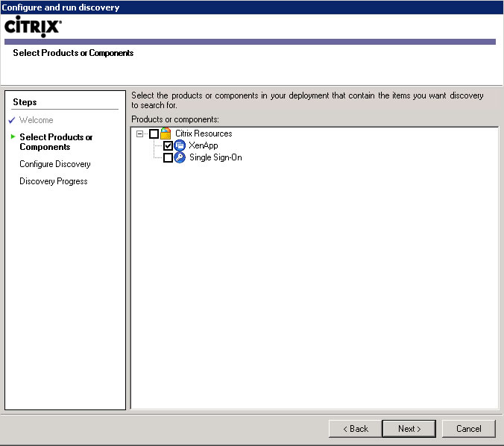The height and width of the screenshot is (446, 504).
Task: Click the Next button
Action: tap(409, 429)
